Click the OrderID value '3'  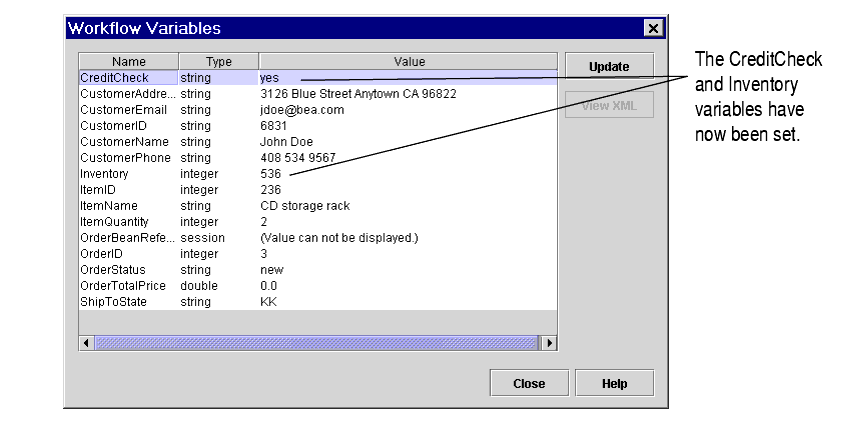(263, 253)
